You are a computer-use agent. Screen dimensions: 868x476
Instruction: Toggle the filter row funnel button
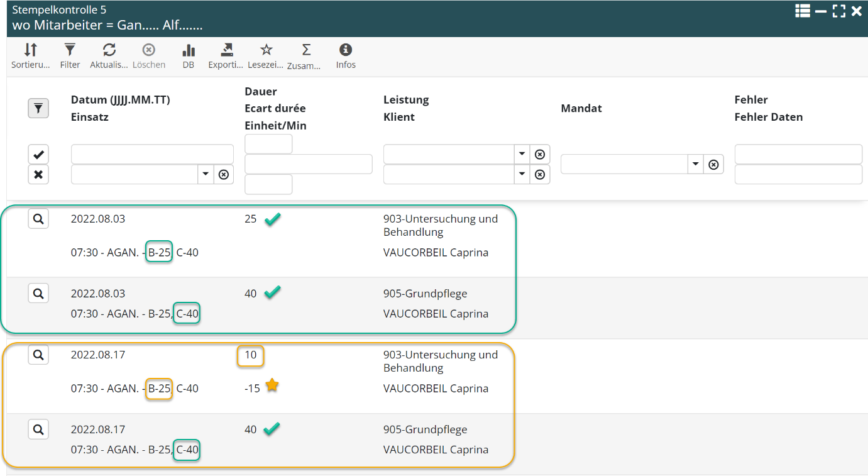point(38,108)
